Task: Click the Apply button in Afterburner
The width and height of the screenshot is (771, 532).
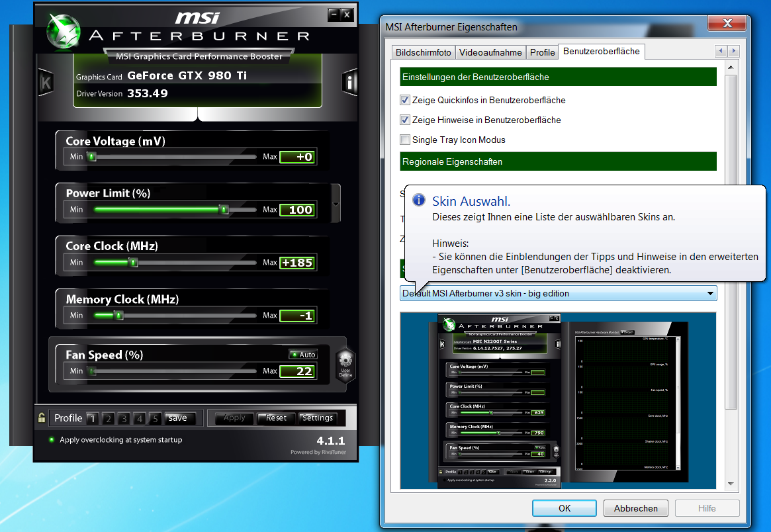Action: [x=234, y=418]
